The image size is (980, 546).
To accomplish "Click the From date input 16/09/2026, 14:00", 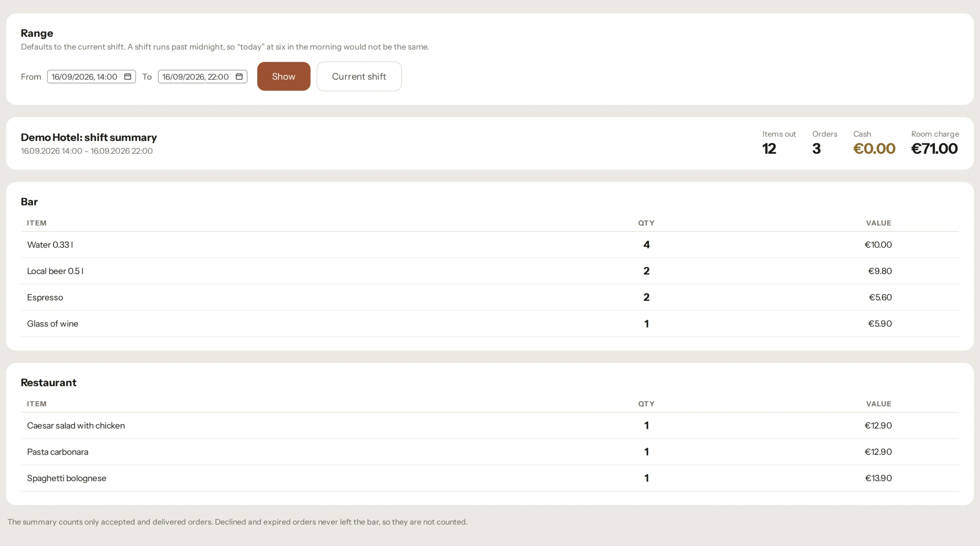I will click(x=91, y=77).
